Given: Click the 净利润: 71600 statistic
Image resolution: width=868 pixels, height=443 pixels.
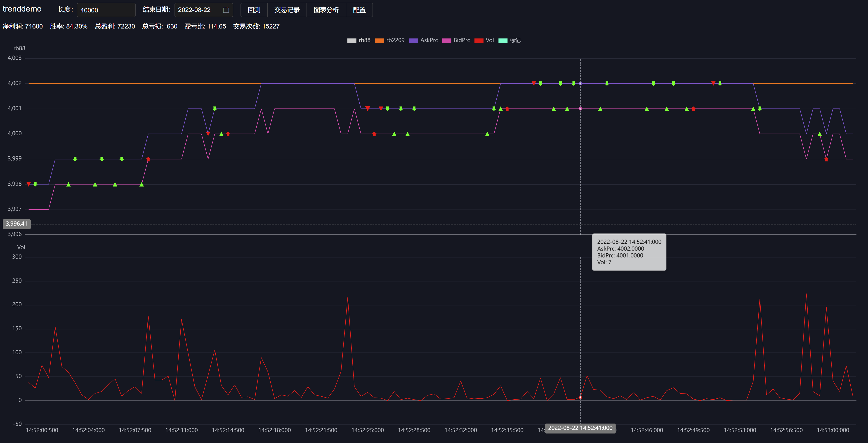Looking at the screenshot, I should pos(23,26).
